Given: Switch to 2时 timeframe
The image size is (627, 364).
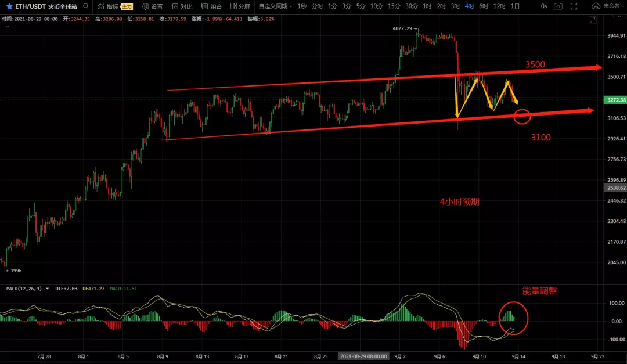Looking at the screenshot, I should pyautogui.click(x=441, y=6).
